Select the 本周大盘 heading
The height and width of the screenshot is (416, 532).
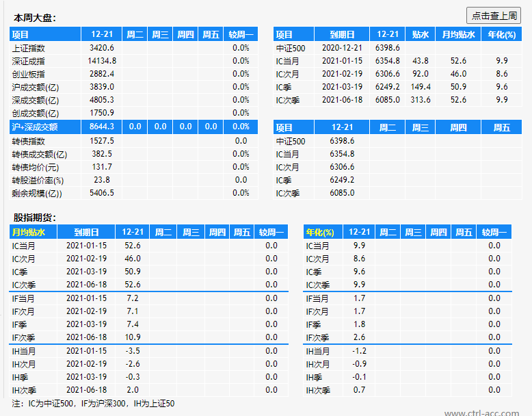(35, 18)
